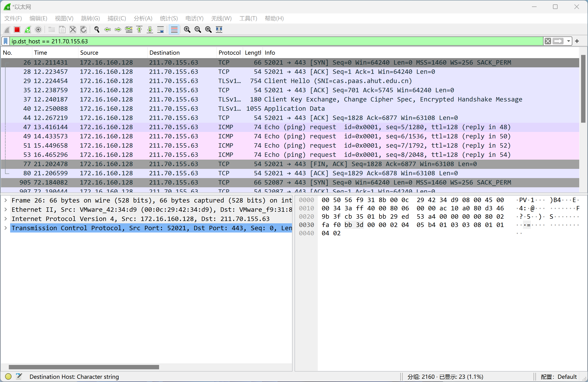588x382 pixels.
Task: Toggle the filter bookmark icon
Action: click(5, 41)
